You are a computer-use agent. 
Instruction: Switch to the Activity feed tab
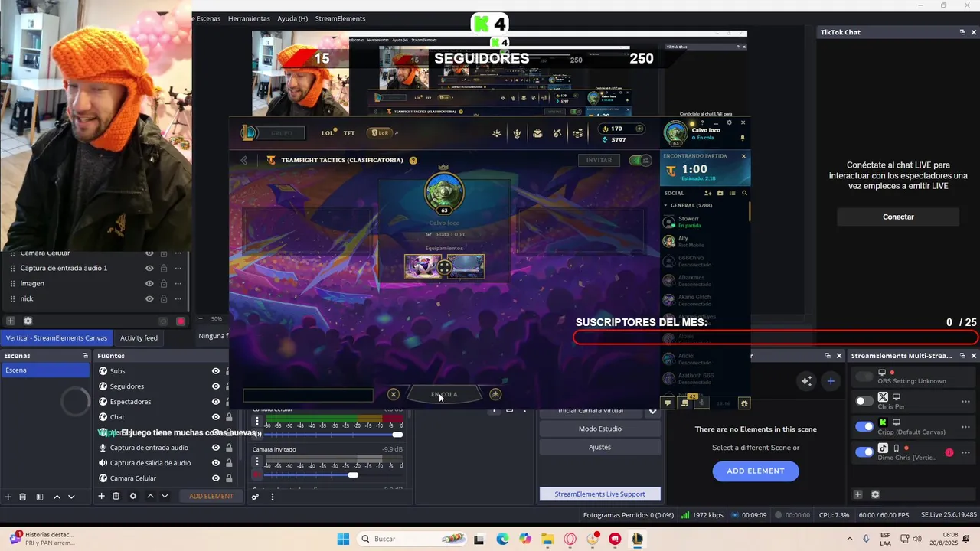(x=139, y=337)
